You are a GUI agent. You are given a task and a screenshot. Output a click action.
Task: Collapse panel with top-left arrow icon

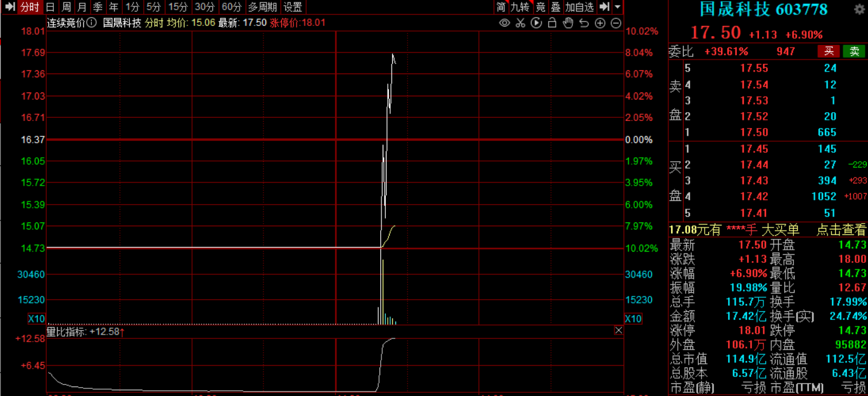(x=10, y=7)
